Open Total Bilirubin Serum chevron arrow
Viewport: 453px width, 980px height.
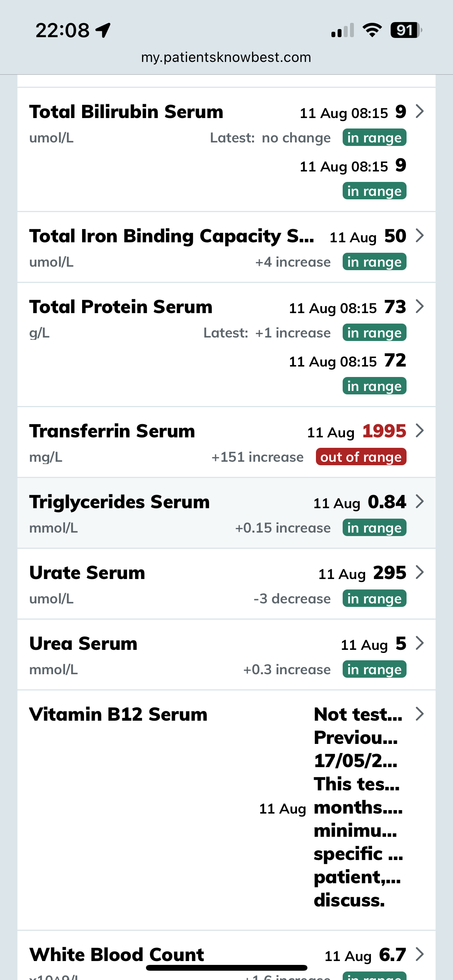(420, 111)
